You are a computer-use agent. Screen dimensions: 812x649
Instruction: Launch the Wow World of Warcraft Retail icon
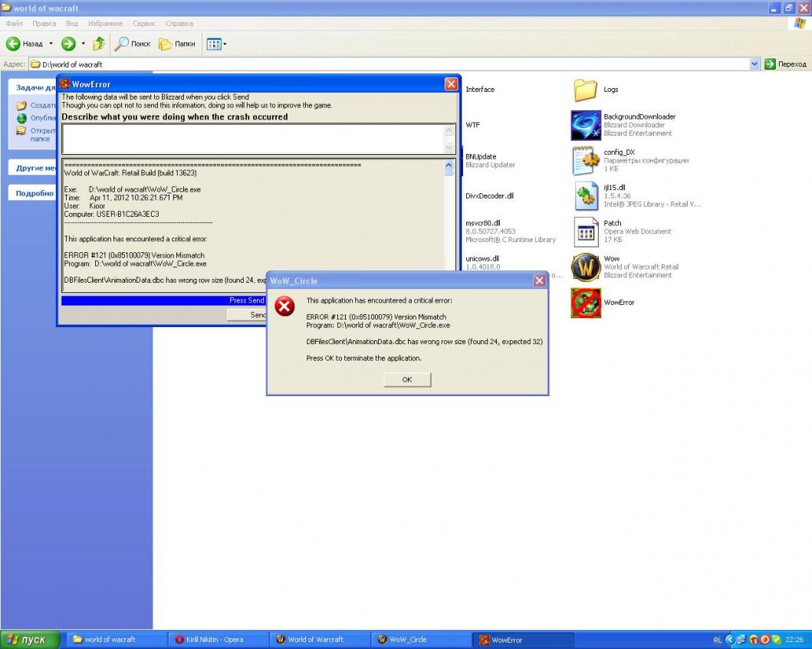(x=585, y=267)
